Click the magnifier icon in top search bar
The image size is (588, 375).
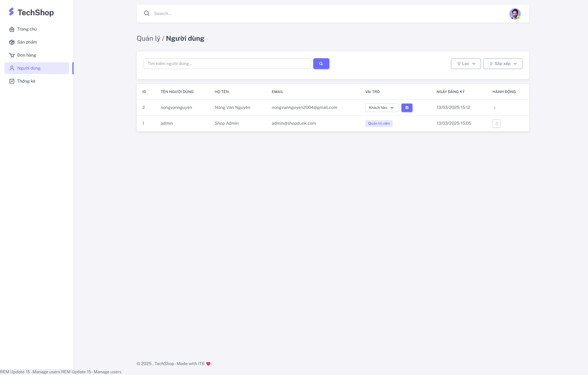[x=146, y=13]
